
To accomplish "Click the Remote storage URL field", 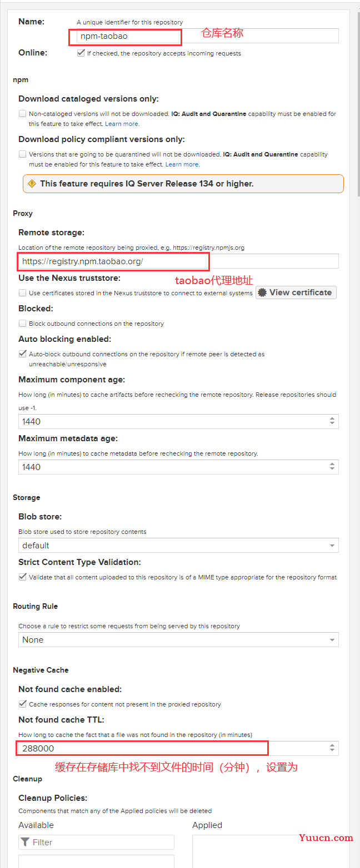I will [178, 261].
